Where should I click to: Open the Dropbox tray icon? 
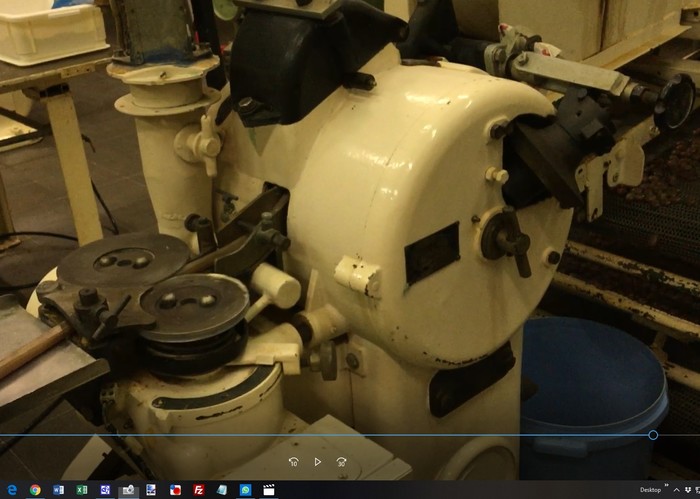[x=688, y=490]
